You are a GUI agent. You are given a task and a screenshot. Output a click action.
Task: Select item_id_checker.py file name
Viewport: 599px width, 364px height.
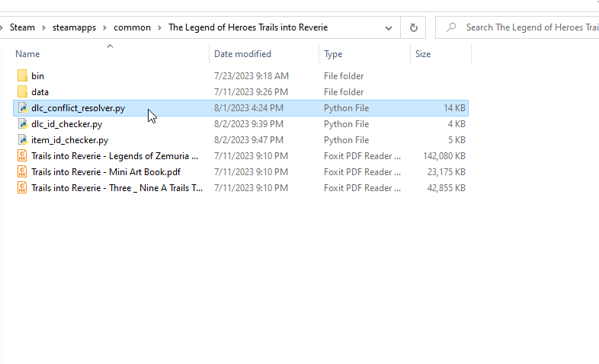click(70, 140)
